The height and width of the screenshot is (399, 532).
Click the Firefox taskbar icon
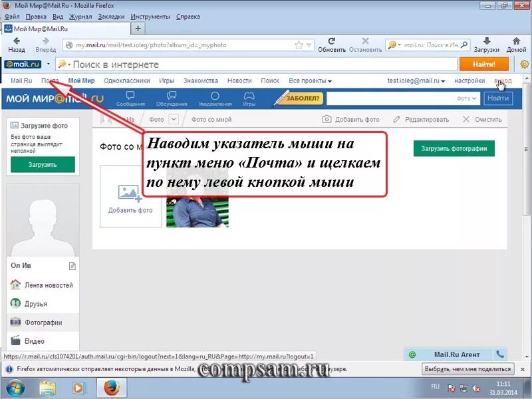(112, 388)
